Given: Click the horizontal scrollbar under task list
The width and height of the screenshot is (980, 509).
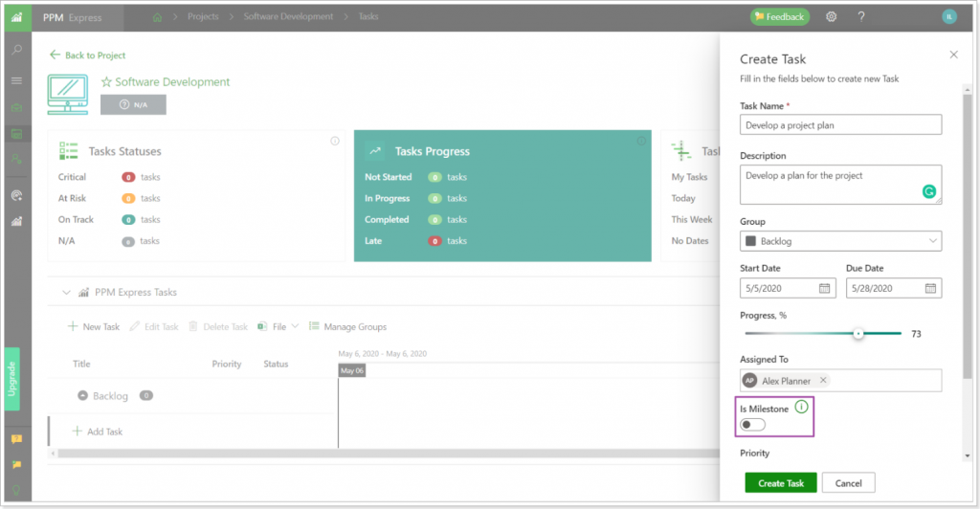Looking at the screenshot, I should (x=388, y=454).
